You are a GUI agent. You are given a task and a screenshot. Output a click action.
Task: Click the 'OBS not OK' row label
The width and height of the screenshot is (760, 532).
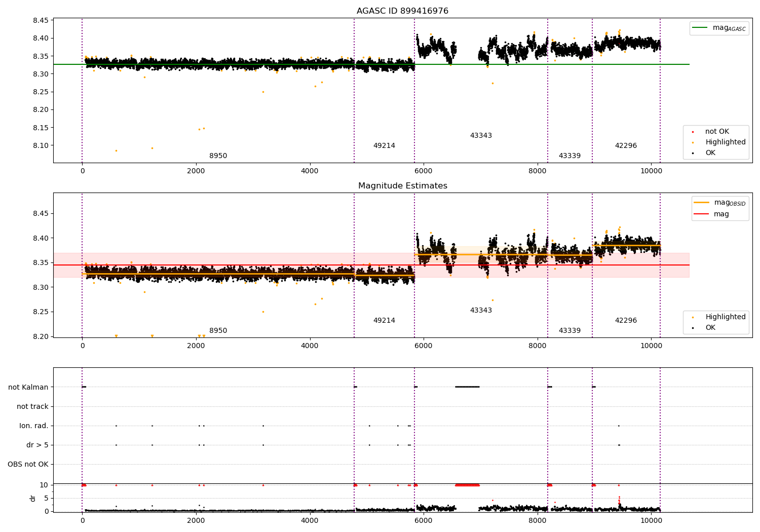(28, 465)
